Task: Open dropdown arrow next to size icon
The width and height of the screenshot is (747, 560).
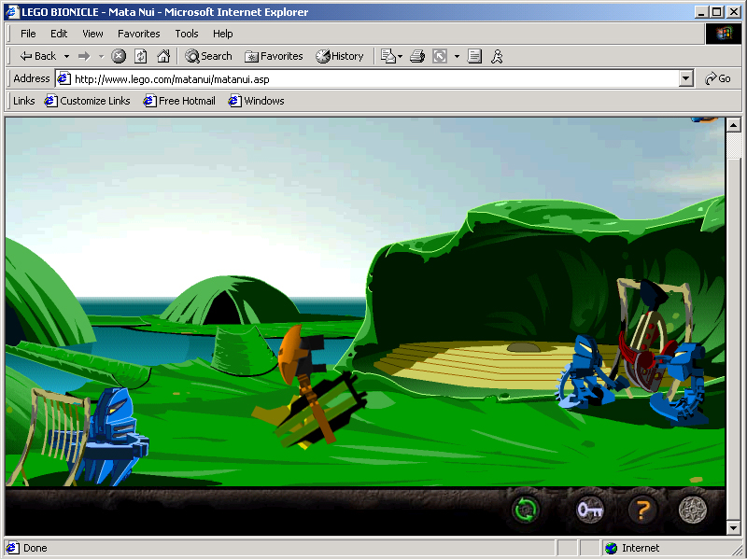Action: (x=457, y=56)
